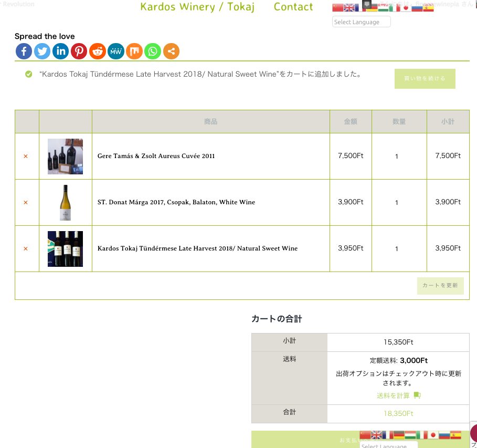
Task: Remove Kardos Tokaj Tündérmese from cart
Action: pyautogui.click(x=26, y=249)
